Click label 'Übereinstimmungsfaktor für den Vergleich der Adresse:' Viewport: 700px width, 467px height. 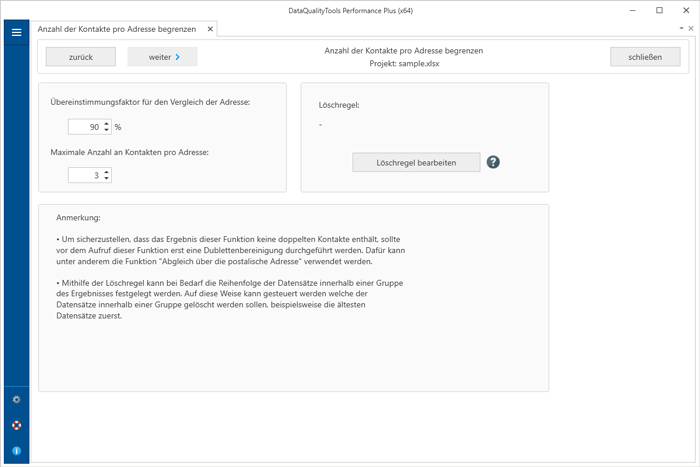(150, 102)
